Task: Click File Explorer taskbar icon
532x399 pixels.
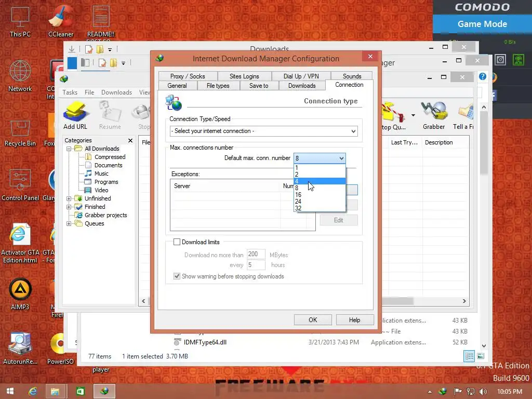Action: (55, 391)
